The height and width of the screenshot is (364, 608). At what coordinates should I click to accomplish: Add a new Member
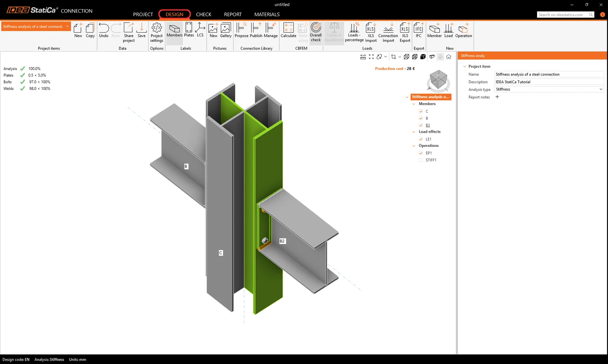coord(434,30)
